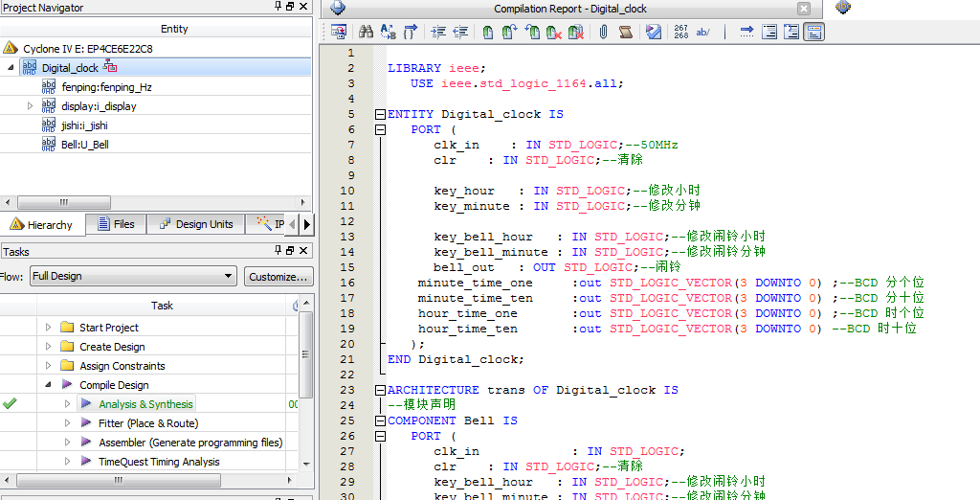Click the Task column header
This screenshot has height=500, width=980.
(x=162, y=306)
